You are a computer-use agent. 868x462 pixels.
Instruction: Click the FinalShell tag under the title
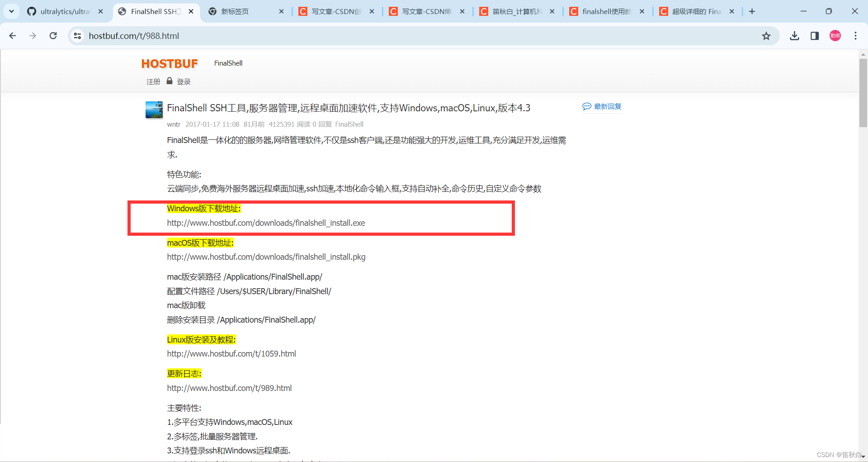(x=349, y=124)
